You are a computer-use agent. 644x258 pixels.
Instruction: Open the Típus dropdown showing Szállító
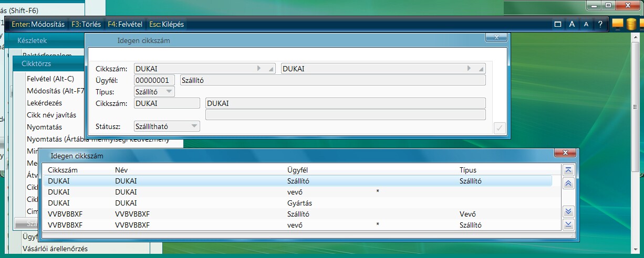pyautogui.click(x=154, y=92)
